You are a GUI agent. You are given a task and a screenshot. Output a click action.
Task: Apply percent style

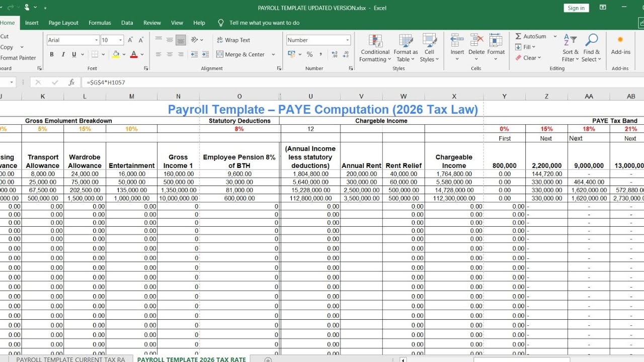coord(309,54)
